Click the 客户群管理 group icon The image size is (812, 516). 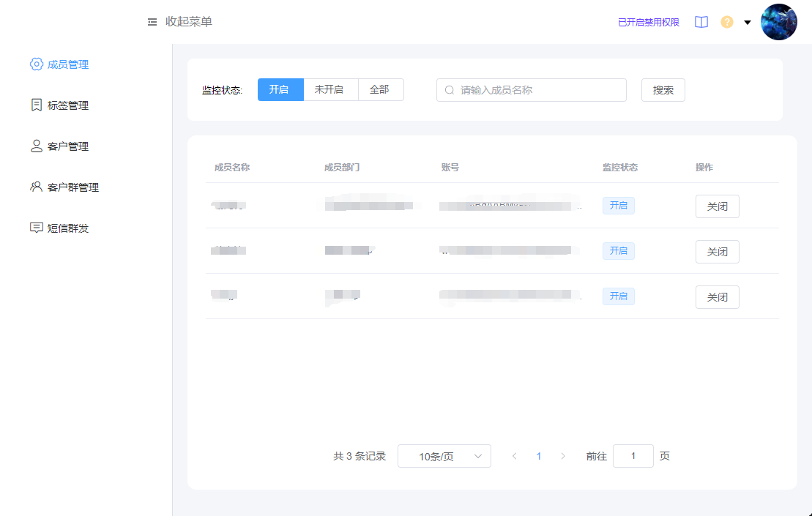point(37,187)
